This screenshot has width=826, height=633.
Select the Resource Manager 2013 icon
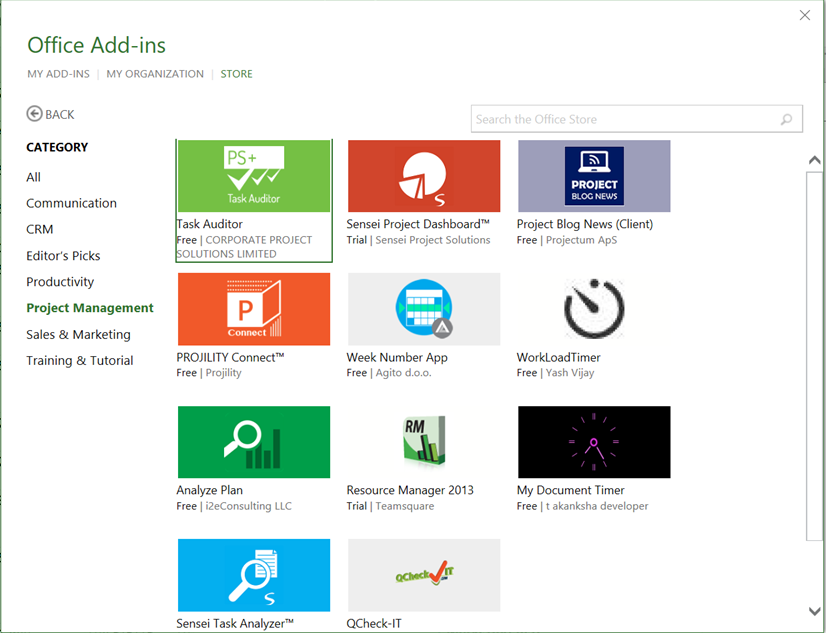point(424,442)
